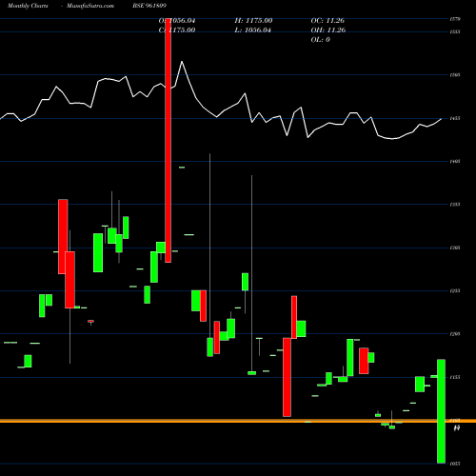Click the 'BSE 961899' symbol label
Screen dimensions: 476x476
(149, 6)
